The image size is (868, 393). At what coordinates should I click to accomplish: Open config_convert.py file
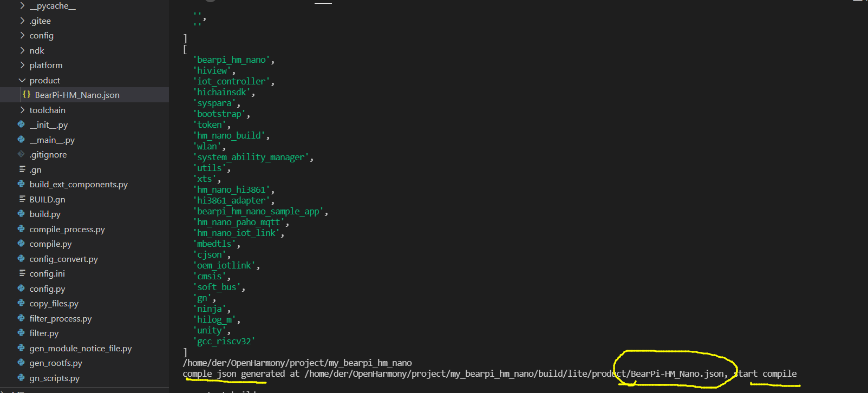[x=64, y=259]
